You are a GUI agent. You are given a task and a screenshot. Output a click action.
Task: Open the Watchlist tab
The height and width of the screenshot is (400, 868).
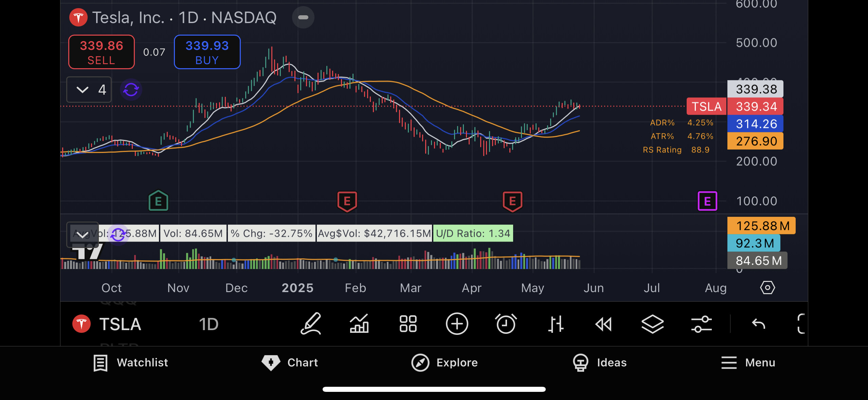[131, 363]
